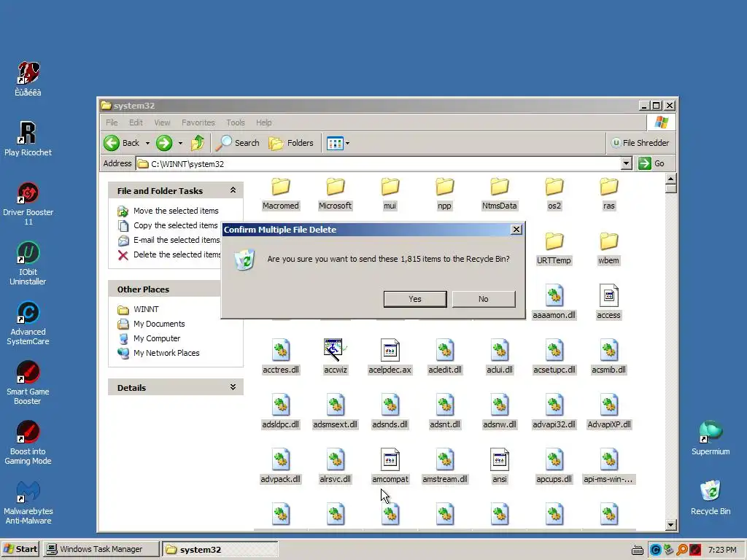Open the Supermium desktop icon
The height and width of the screenshot is (560, 747).
(711, 437)
